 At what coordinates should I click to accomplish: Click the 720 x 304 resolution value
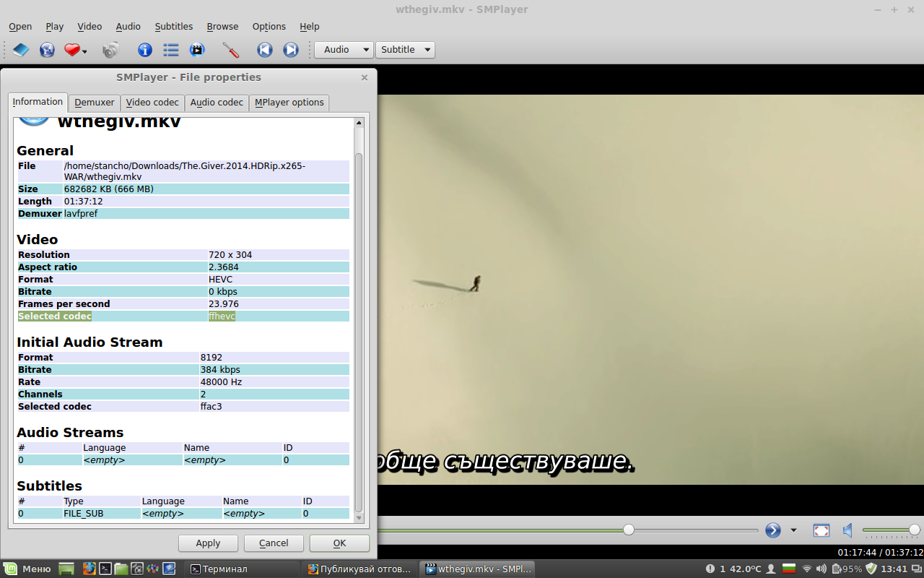[x=230, y=255]
